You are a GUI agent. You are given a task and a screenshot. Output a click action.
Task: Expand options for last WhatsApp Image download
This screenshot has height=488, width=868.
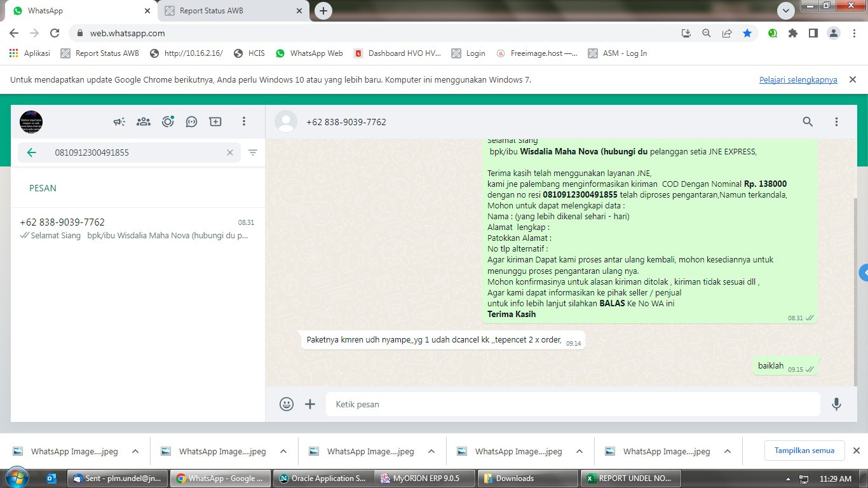pyautogui.click(x=728, y=452)
